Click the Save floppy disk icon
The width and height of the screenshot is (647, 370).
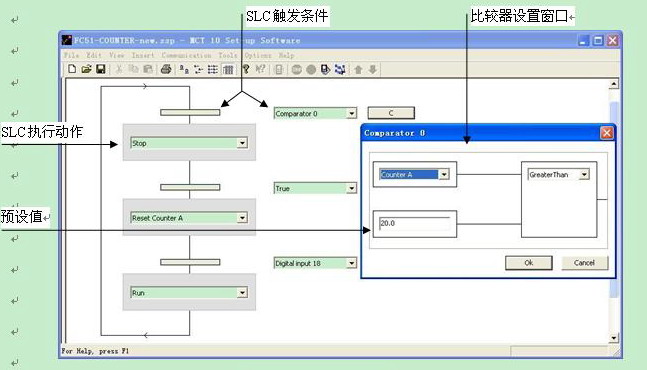coord(101,69)
